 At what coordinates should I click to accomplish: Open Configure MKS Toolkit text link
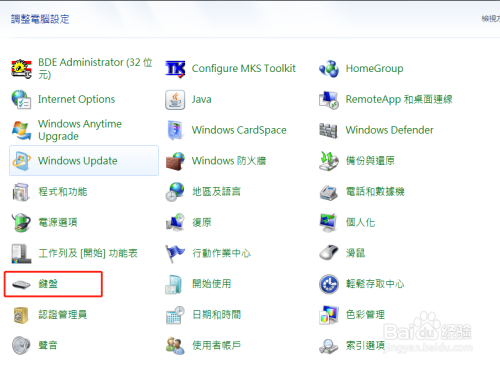(x=244, y=69)
